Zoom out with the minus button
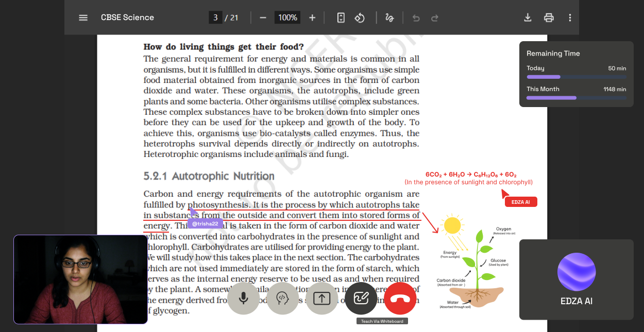644x332 pixels. pos(263,18)
